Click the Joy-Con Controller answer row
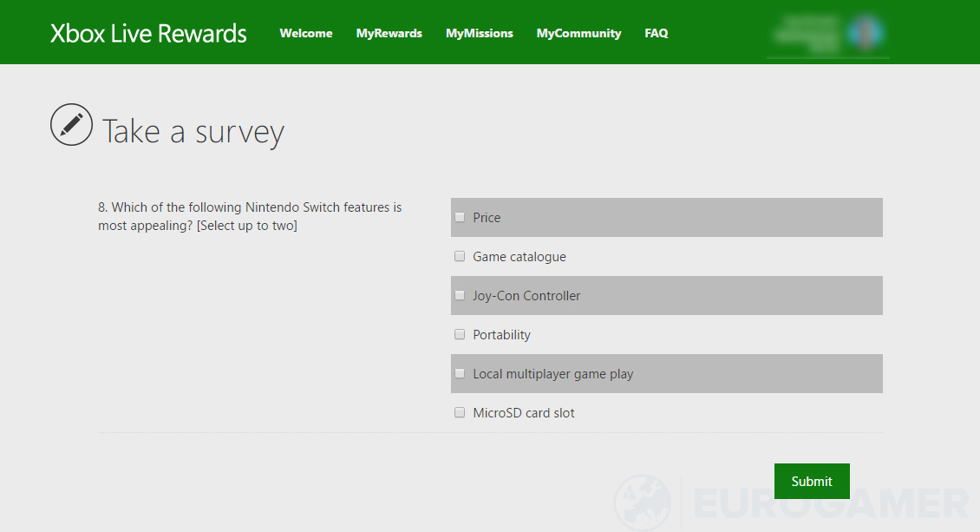This screenshot has width=980, height=532. [666, 296]
